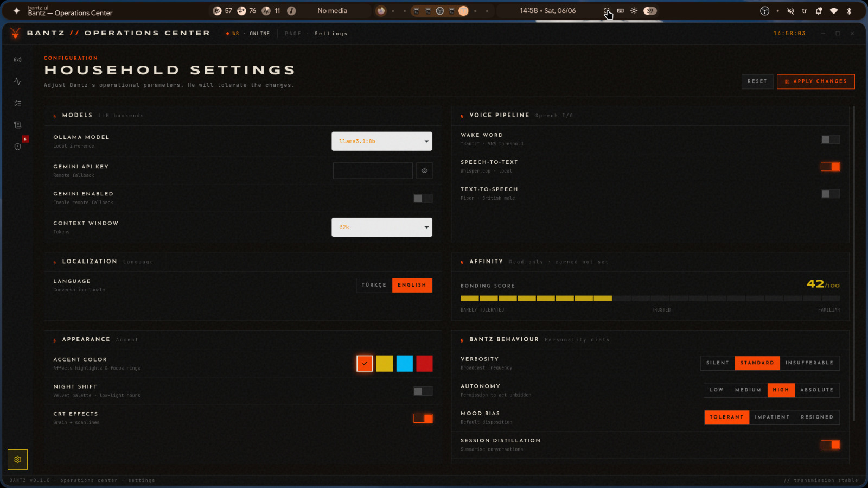This screenshot has width=868, height=488.
Task: Click Apply Changes button
Action: (816, 81)
